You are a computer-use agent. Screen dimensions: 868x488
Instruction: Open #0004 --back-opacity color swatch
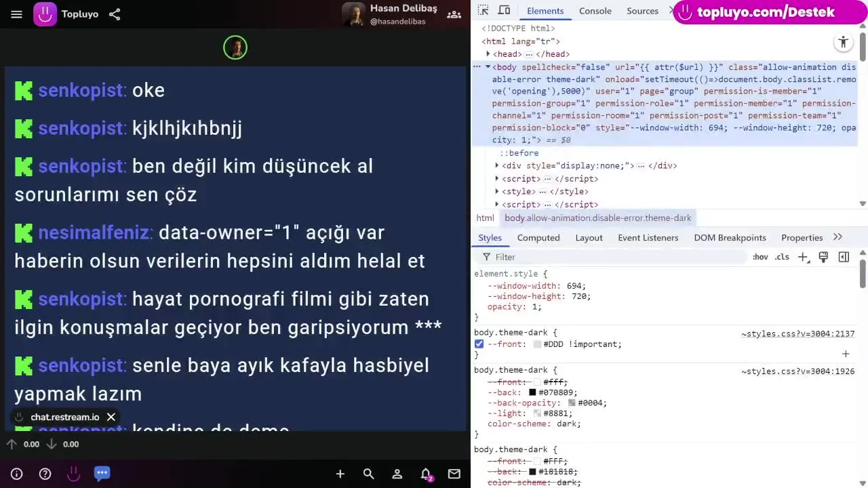572,403
